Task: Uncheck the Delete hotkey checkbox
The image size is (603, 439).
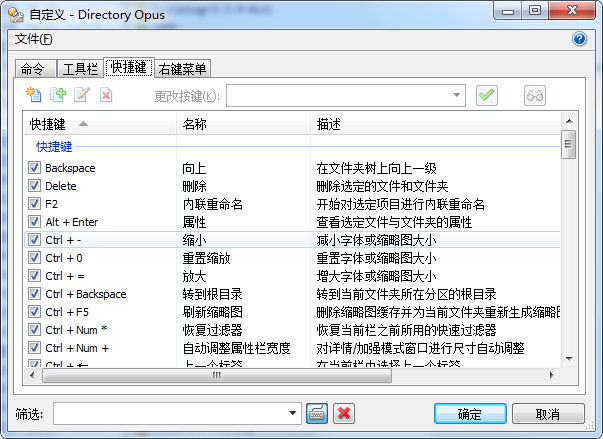Action: (x=34, y=185)
